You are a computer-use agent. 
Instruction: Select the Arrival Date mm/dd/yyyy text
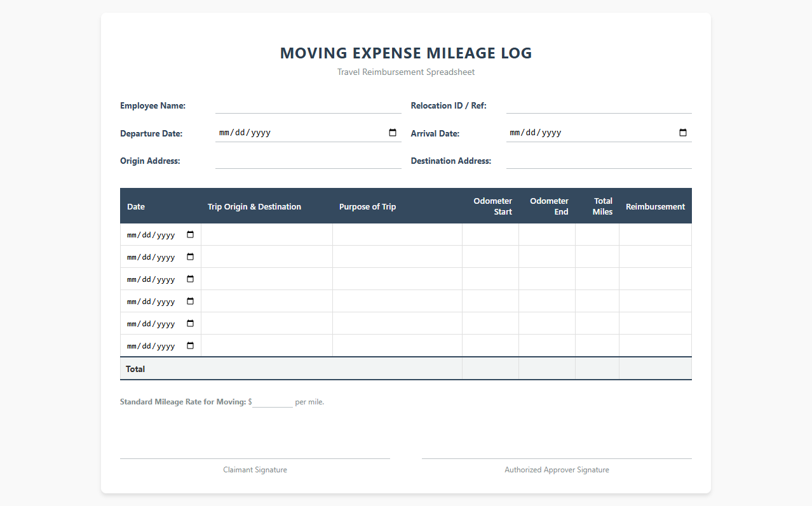point(536,133)
